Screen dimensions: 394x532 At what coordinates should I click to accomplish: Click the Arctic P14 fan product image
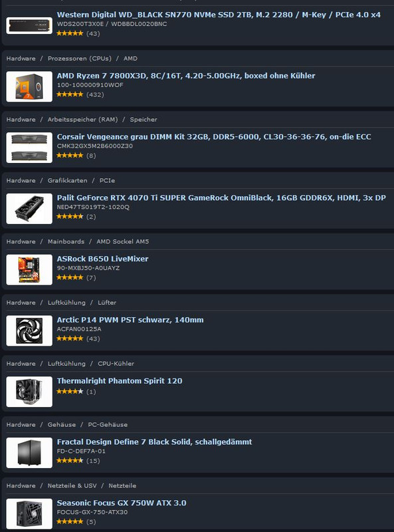coord(29,331)
